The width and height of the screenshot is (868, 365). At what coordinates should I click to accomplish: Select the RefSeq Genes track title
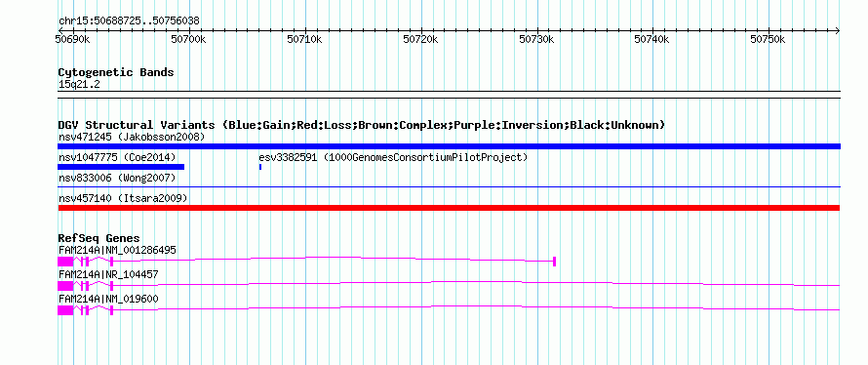[x=99, y=238]
